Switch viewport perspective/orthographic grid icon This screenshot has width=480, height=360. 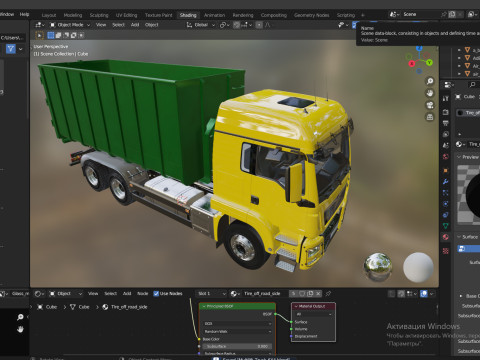pos(430,117)
